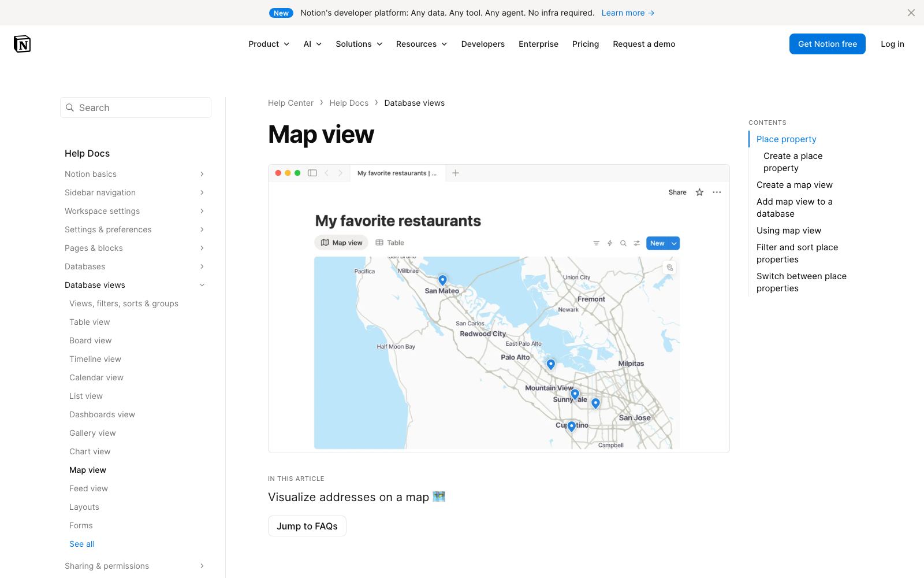Screen dimensions: 924x578
Task: Go to the Developers page
Action: (x=483, y=44)
